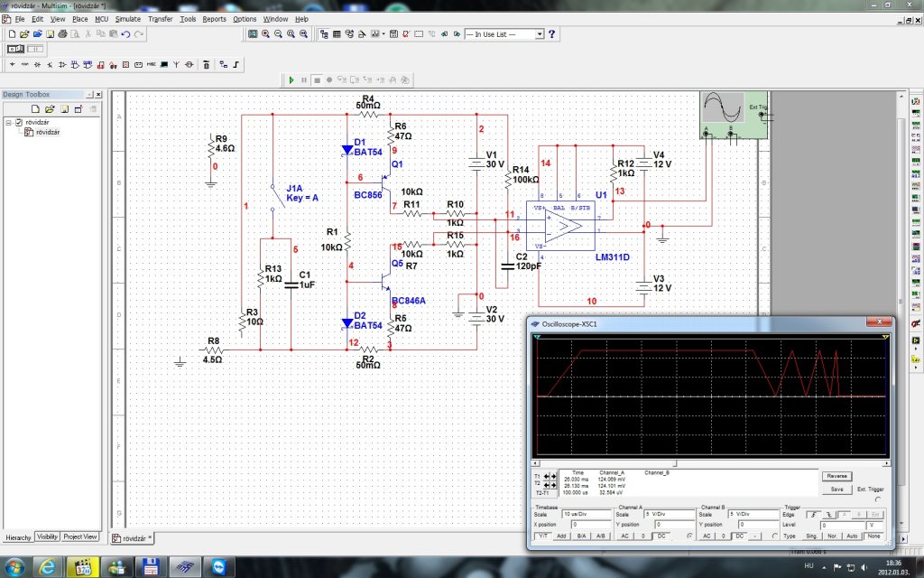This screenshot has width=924, height=578.
Task: Move the T1 cursor right arrow
Action: point(553,476)
